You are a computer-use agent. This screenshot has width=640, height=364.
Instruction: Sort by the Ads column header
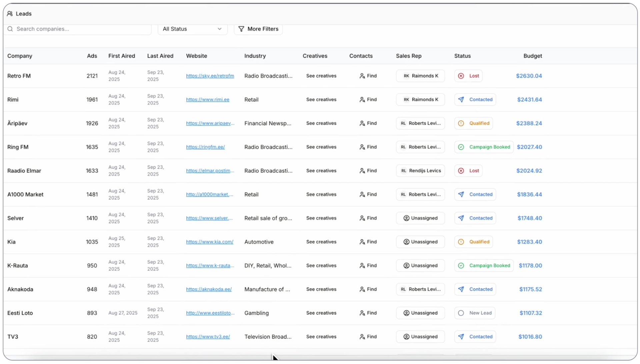tap(92, 56)
